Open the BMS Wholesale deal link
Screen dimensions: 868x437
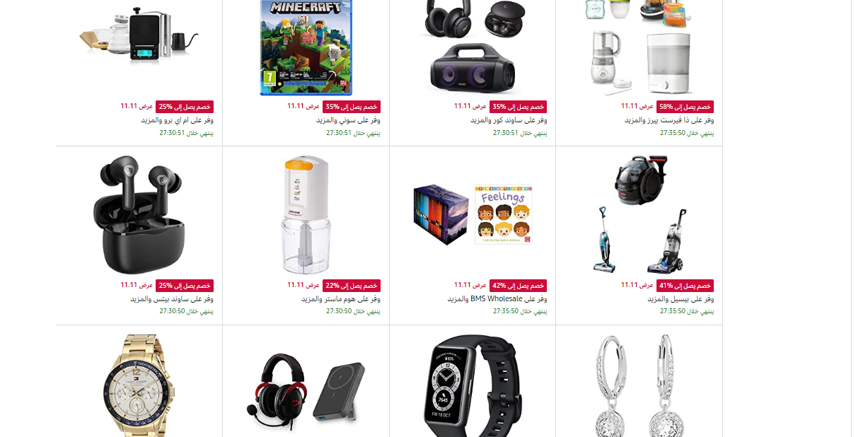[497, 299]
